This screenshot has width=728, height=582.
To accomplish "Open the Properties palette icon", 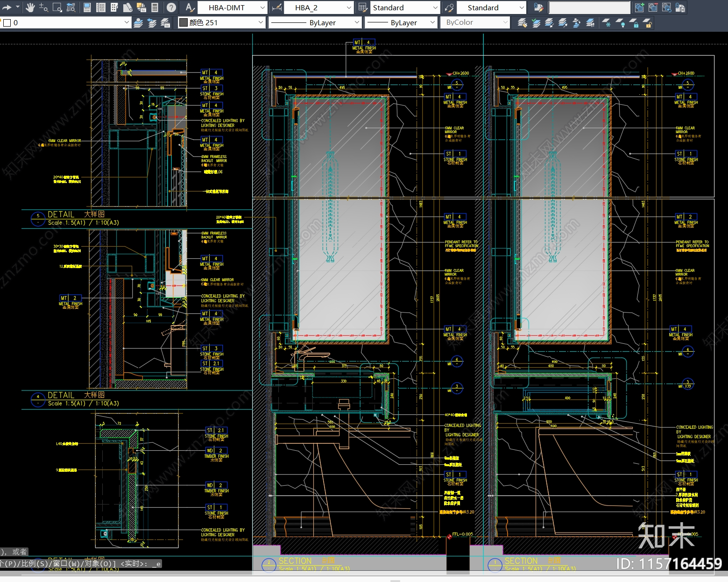I will pyautogui.click(x=87, y=7).
